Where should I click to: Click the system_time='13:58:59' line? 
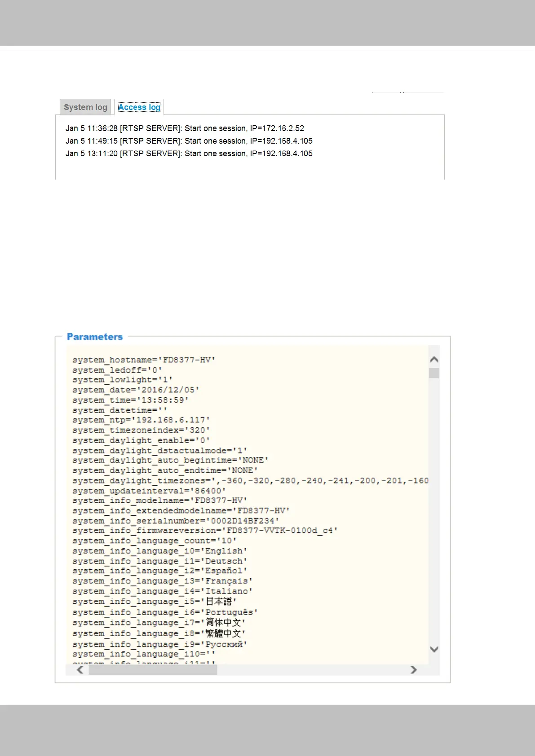pyautogui.click(x=130, y=400)
